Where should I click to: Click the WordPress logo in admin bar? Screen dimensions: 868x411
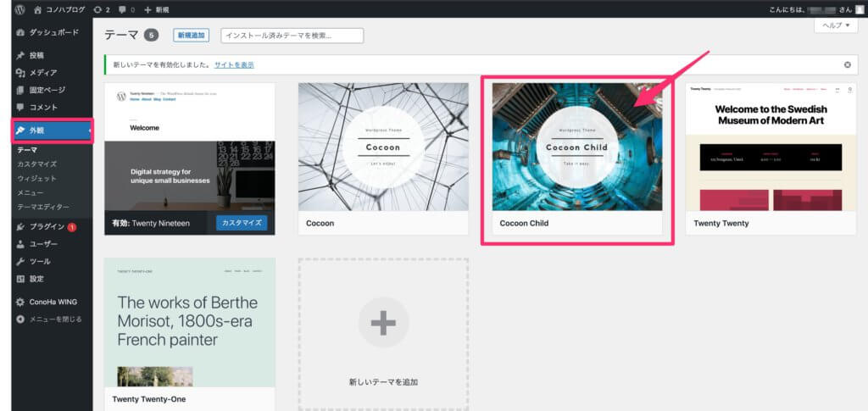pos(20,9)
